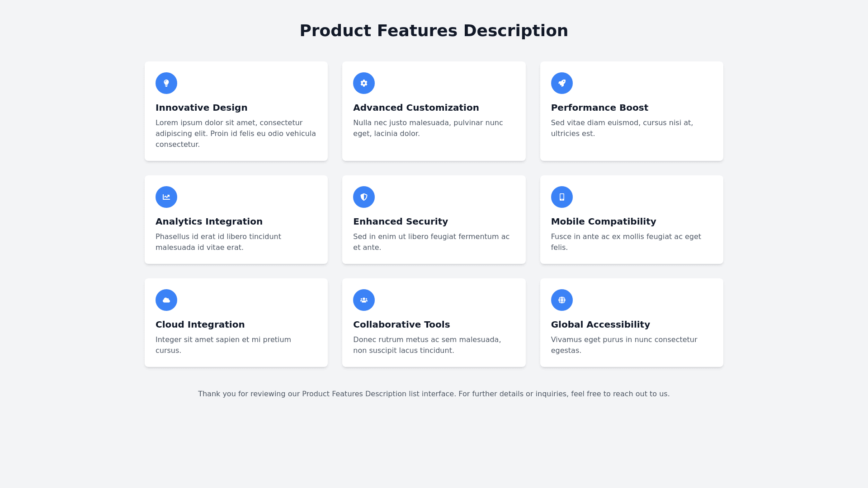Click the Mobile Compatibility title
This screenshot has width=868, height=488.
pos(604,221)
